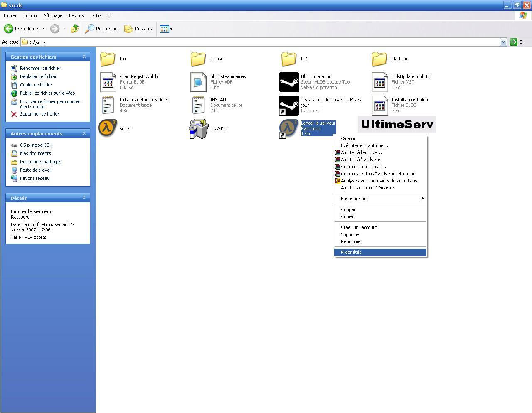Select the Lancer le serveur shortcut icon
The height and width of the screenshot is (413, 532).
point(289,128)
